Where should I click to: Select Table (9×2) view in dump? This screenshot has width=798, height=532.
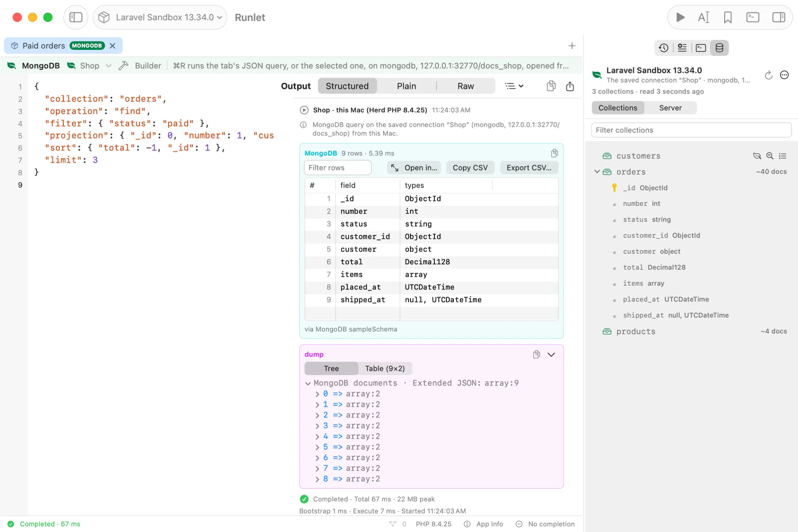385,368
